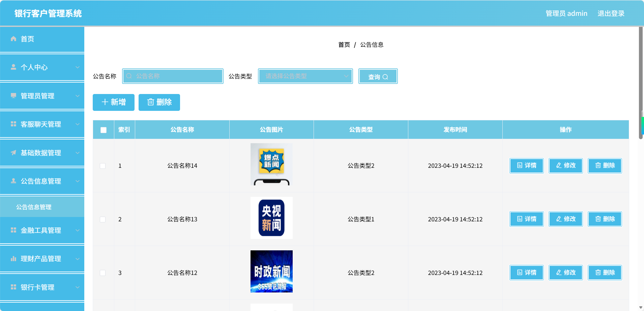Image resolution: width=644 pixels, height=311 pixels.
Task: Click the grid icon beside 银行卡管理
Action: 13,287
